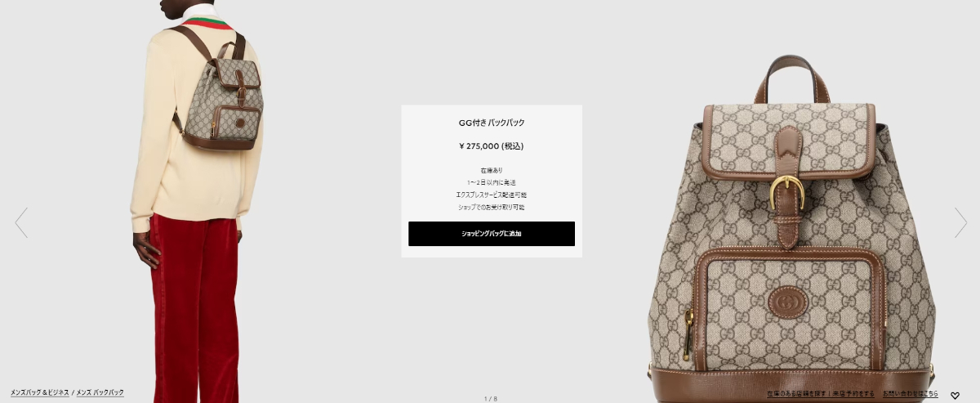The height and width of the screenshot is (403, 980).
Task: Click the エクスプレスサービス配送可能 line
Action: point(492,195)
